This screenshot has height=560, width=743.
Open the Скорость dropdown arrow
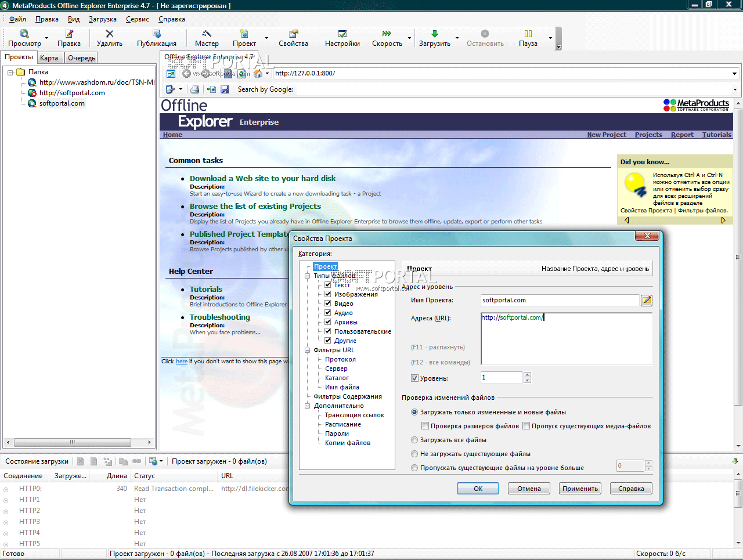point(409,38)
